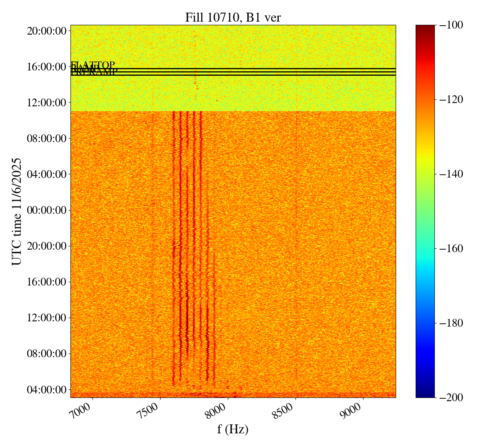The height and width of the screenshot is (448, 489).
Task: Pick the dark blue bottom of colorbar
Action: (x=425, y=394)
